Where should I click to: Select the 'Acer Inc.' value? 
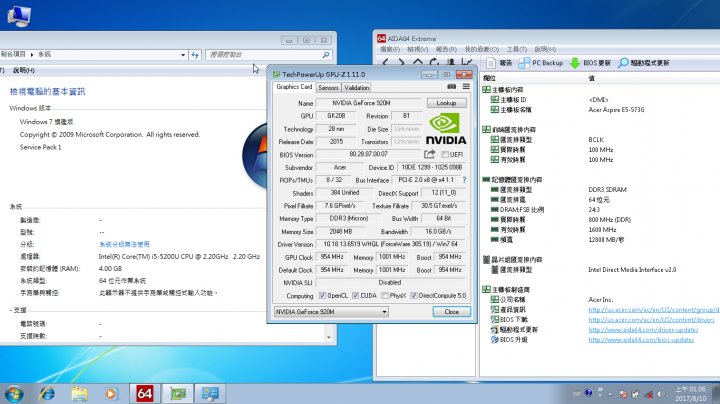(x=601, y=300)
